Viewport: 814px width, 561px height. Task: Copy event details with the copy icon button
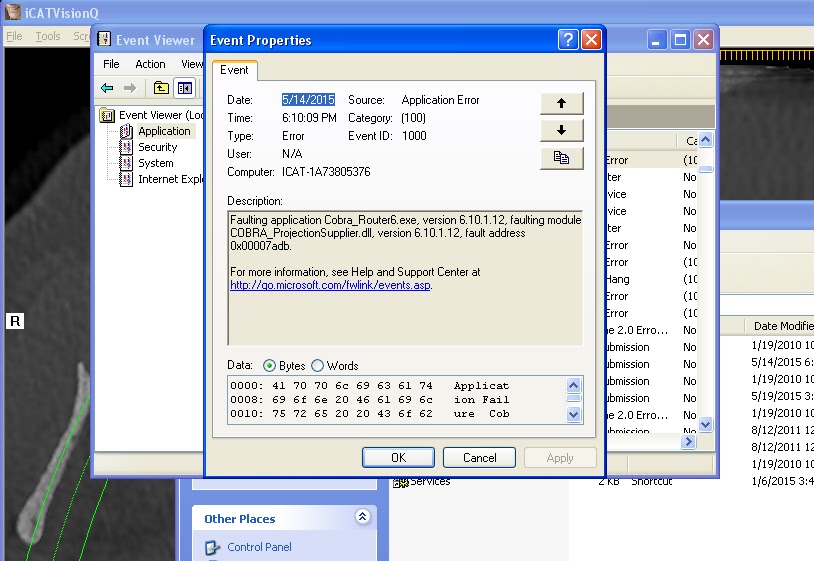point(562,158)
